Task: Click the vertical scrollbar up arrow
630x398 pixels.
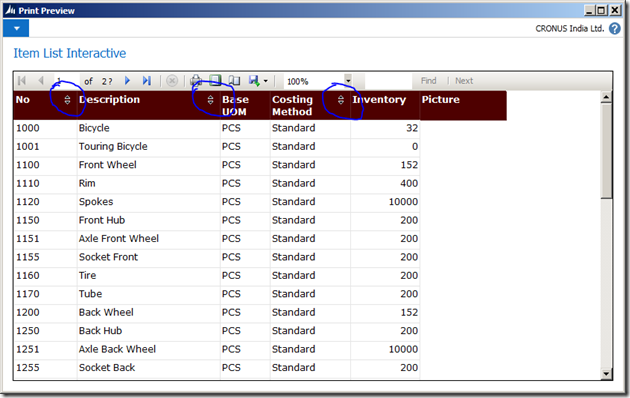Action: (x=606, y=97)
